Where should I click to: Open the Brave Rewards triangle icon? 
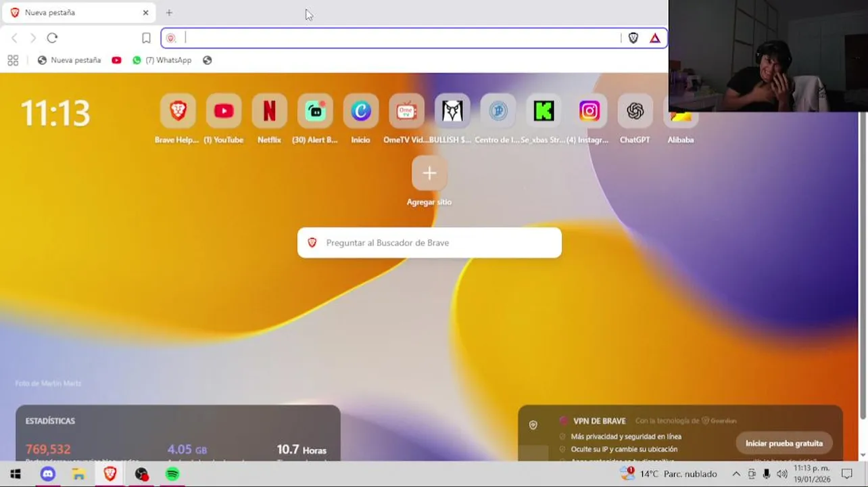click(x=655, y=38)
